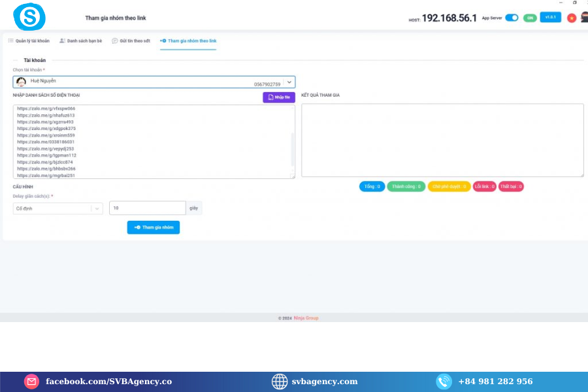Toggle the App Server switch
This screenshot has width=588, height=392.
512,18
